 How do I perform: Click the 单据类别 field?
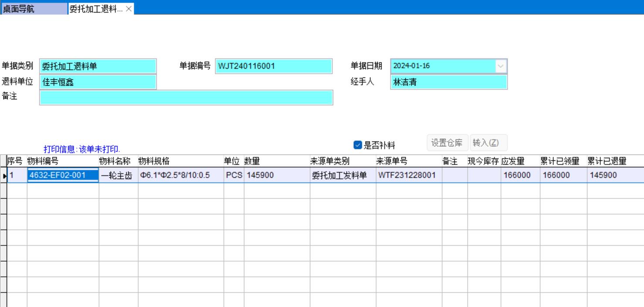[98, 66]
